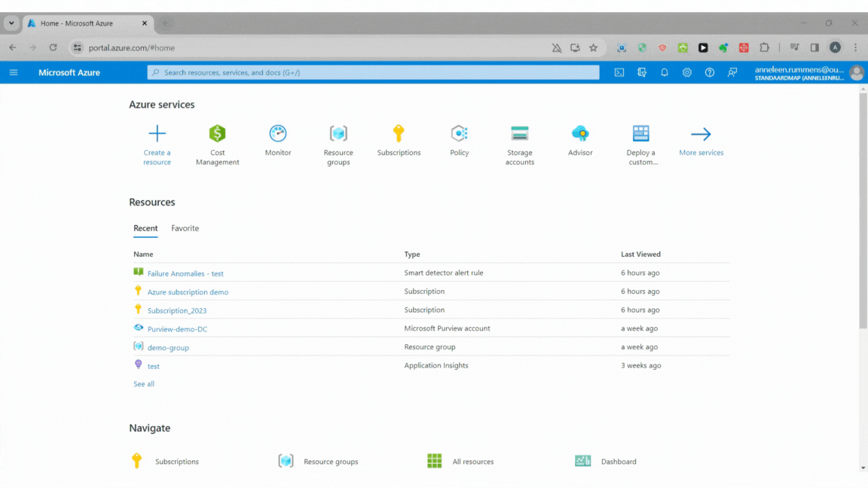The width and height of the screenshot is (868, 488).
Task: Open Subscription_2023 link
Action: tap(177, 310)
